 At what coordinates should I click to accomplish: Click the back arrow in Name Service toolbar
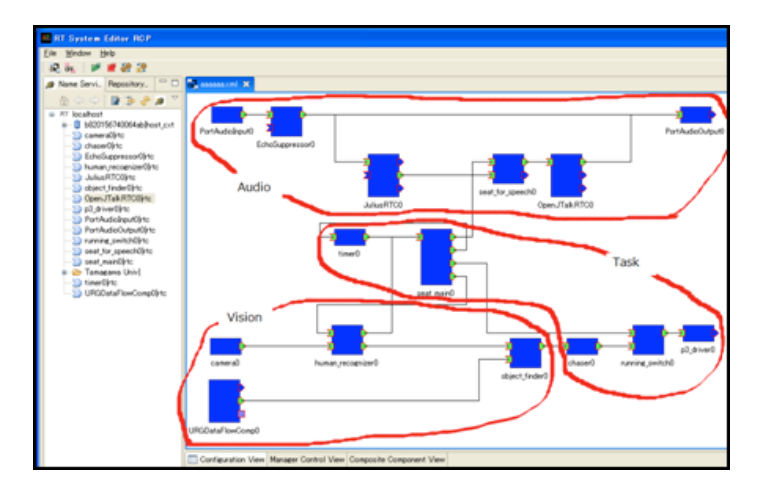79,101
